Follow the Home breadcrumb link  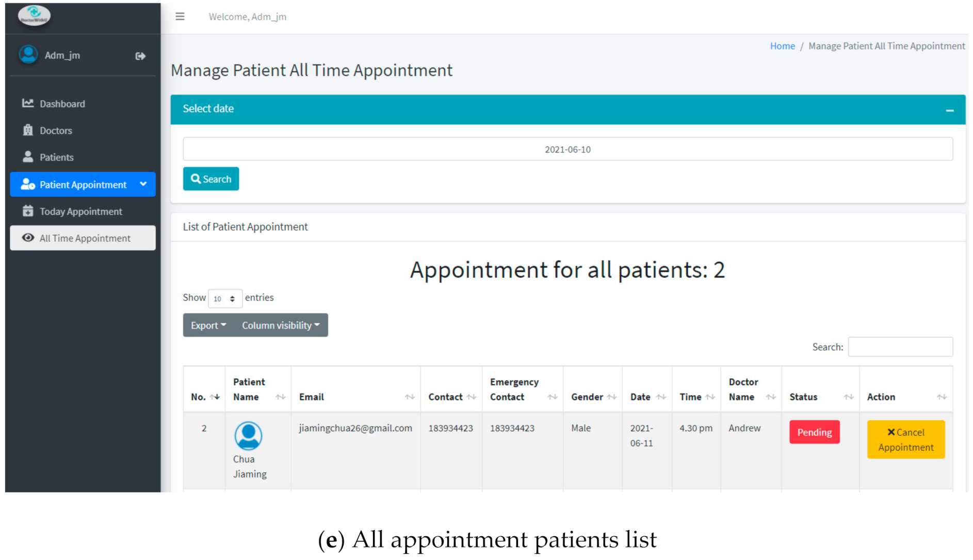[782, 46]
